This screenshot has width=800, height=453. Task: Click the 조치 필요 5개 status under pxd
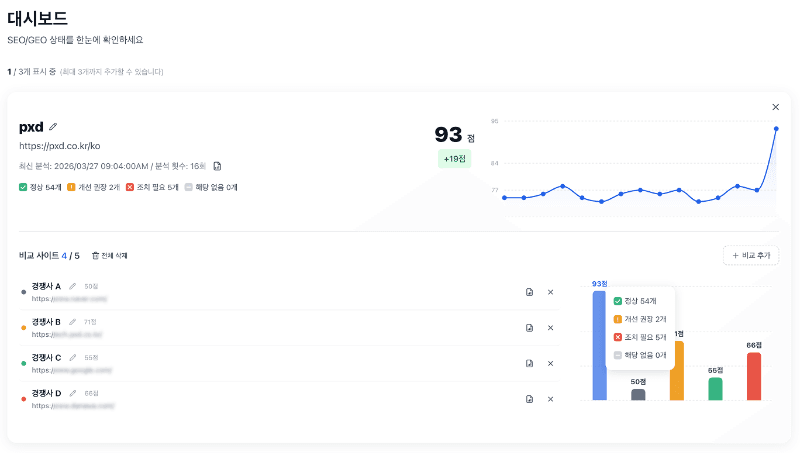[x=152, y=187]
